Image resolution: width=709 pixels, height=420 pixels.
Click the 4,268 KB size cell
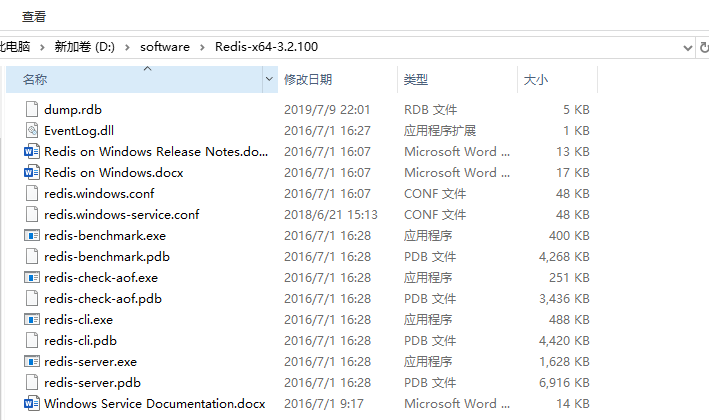pos(564,257)
